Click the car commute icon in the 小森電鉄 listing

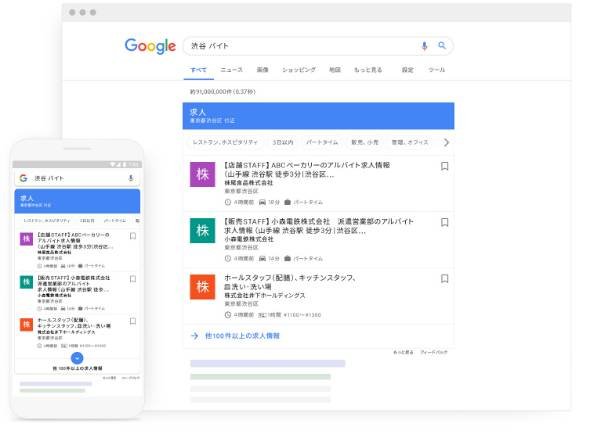262,259
